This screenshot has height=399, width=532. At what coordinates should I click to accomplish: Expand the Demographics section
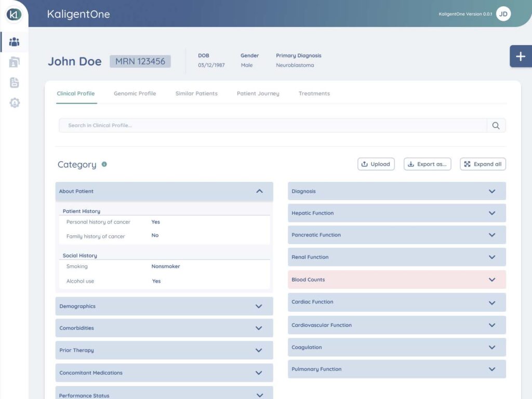click(259, 306)
